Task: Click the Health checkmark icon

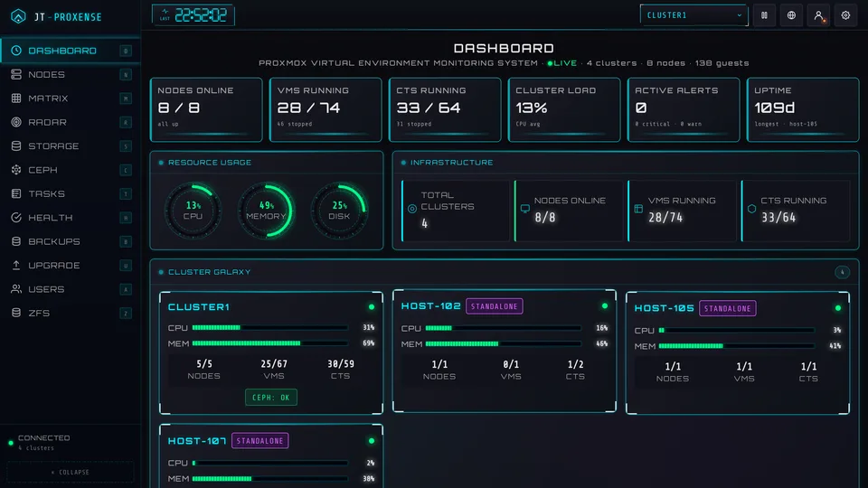Action: click(x=16, y=218)
